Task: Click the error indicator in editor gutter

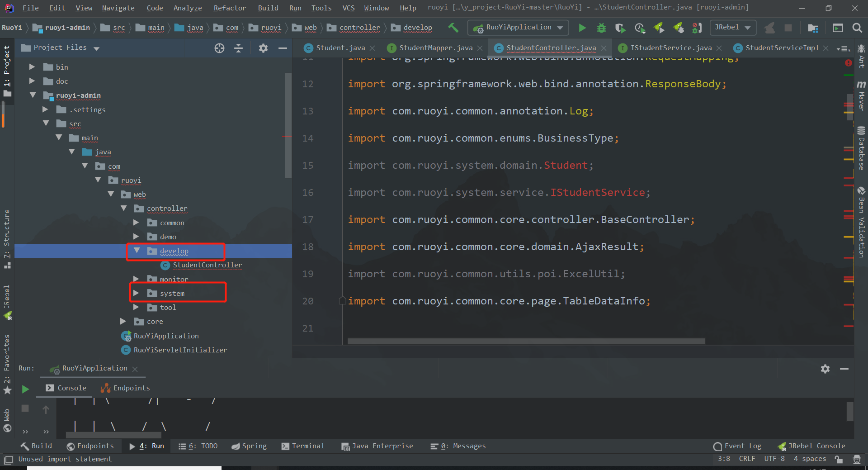Action: (849, 63)
